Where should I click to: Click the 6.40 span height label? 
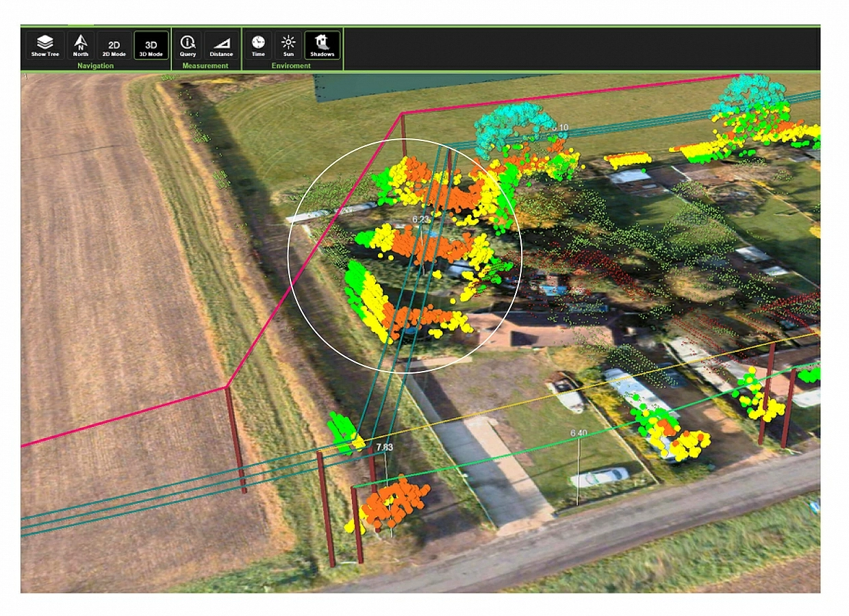579,433
